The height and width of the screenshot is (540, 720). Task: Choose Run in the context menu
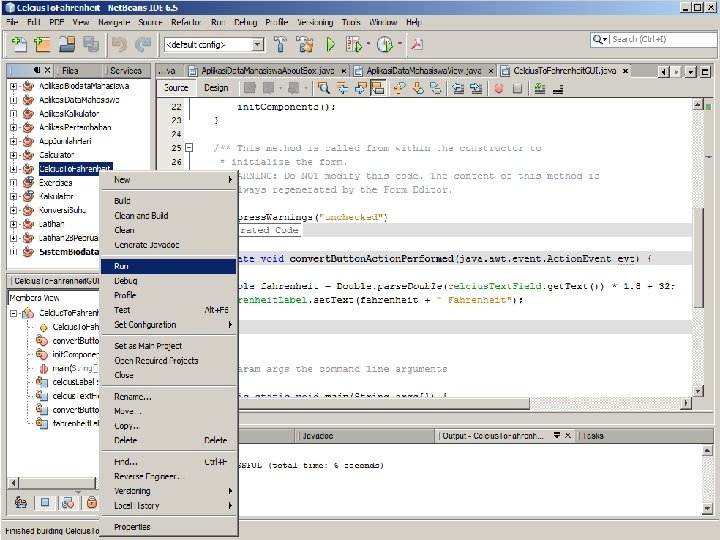168,266
